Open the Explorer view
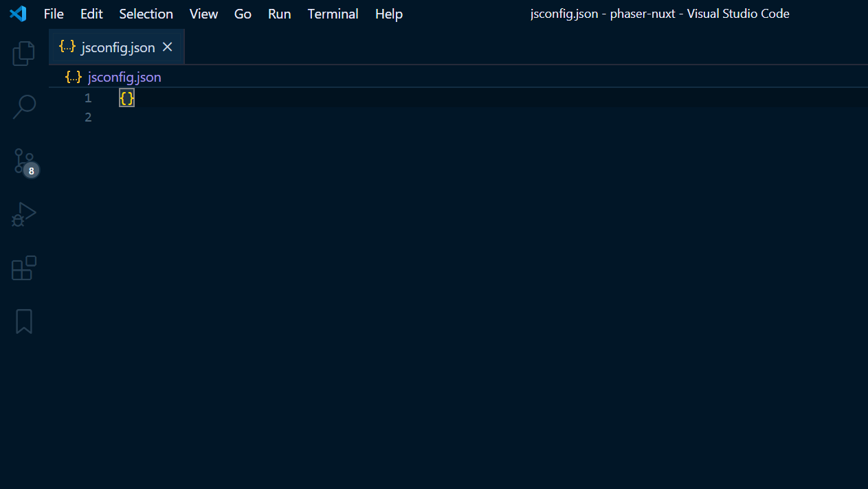 (23, 54)
